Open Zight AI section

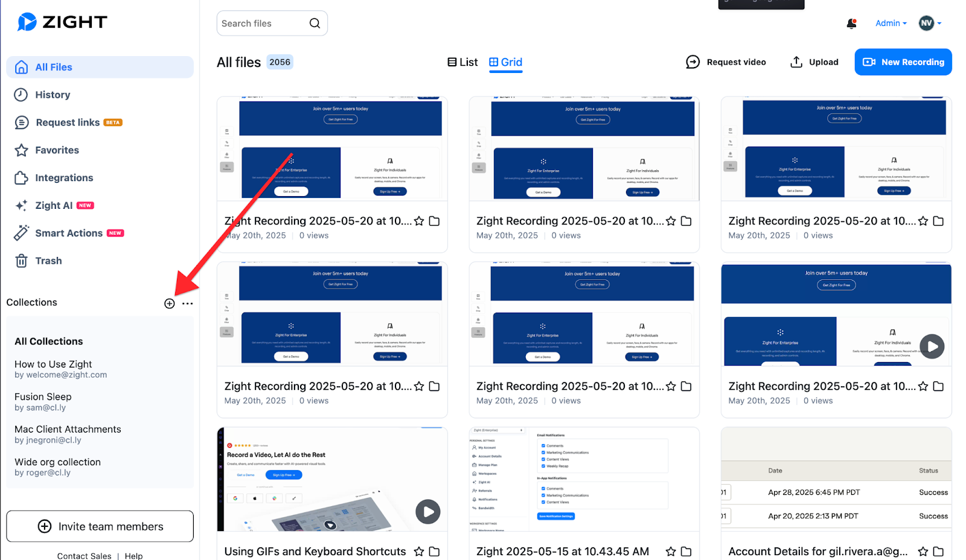click(x=54, y=205)
